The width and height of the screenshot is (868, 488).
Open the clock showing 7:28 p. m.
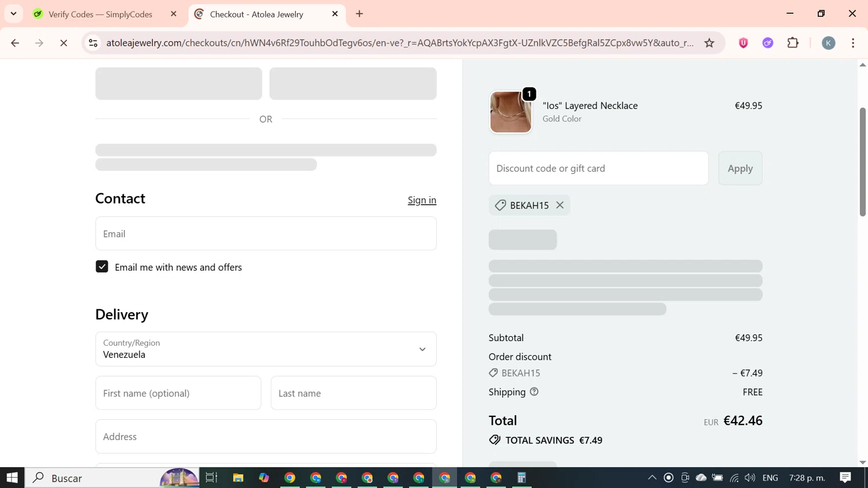click(807, 478)
